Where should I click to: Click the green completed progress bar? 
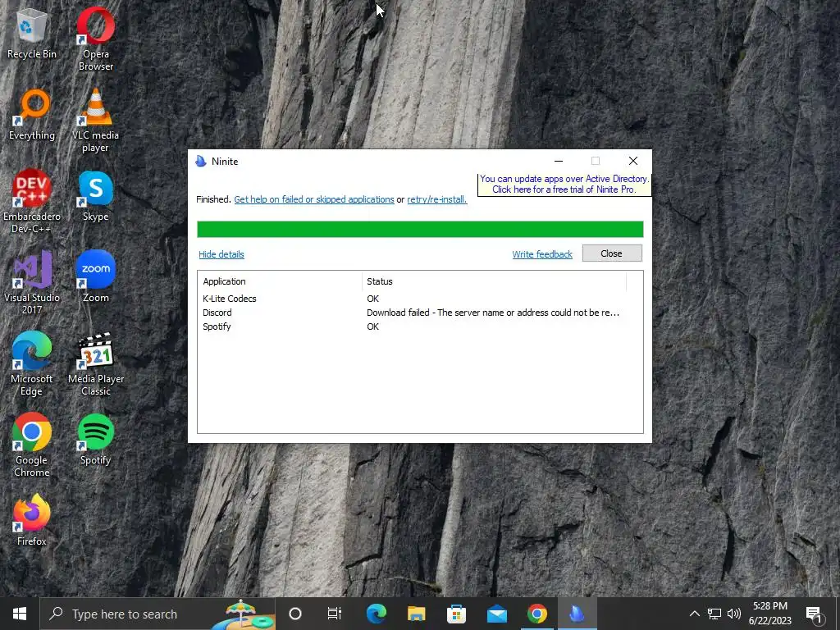click(420, 230)
